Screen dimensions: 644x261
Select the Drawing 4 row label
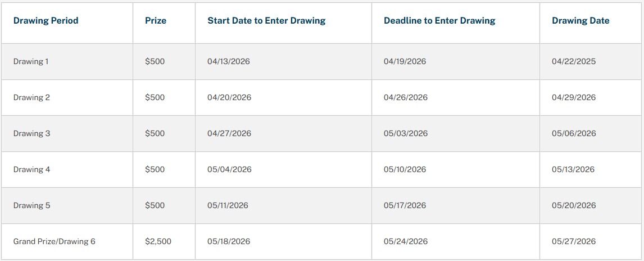31,169
